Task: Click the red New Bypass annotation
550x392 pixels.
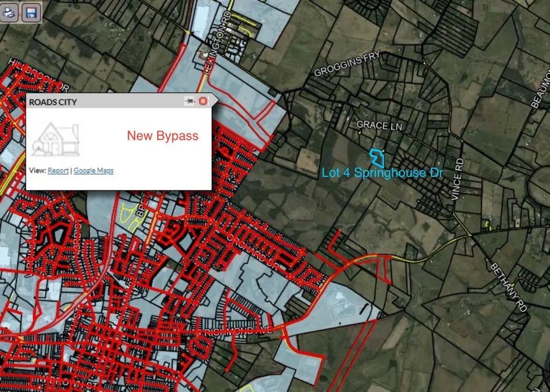Action: tap(163, 136)
